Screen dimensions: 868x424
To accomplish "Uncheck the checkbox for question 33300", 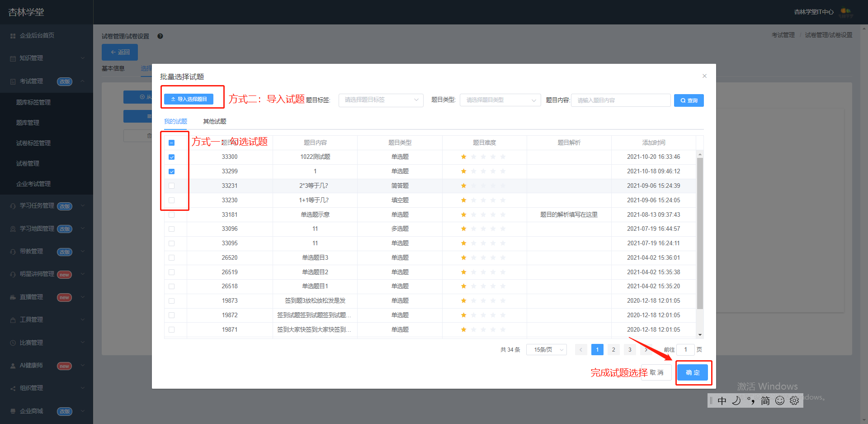I will coord(171,157).
